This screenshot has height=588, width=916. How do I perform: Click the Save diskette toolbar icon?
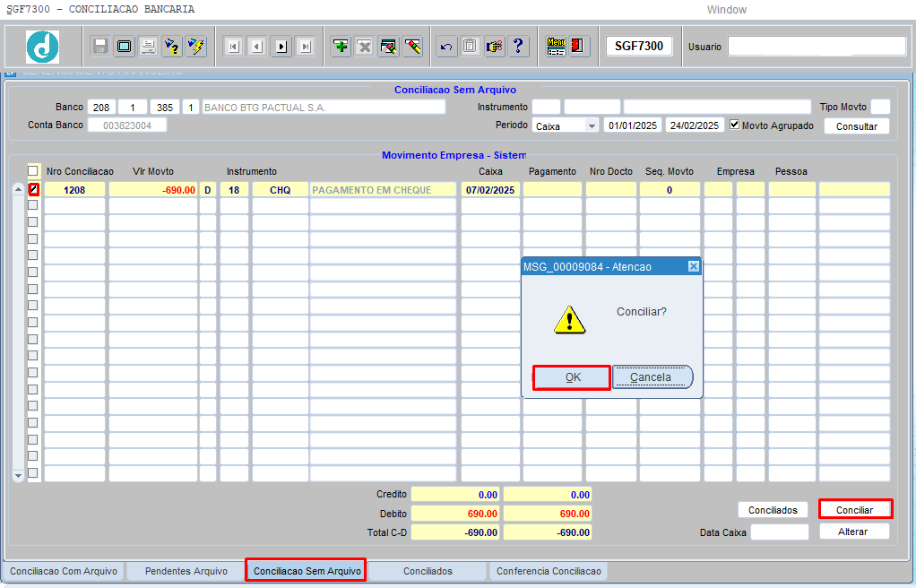click(x=99, y=47)
